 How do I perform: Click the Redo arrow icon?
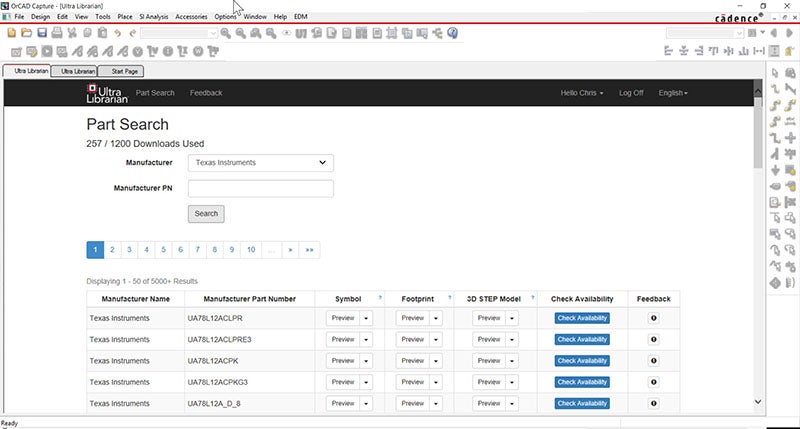tap(133, 33)
